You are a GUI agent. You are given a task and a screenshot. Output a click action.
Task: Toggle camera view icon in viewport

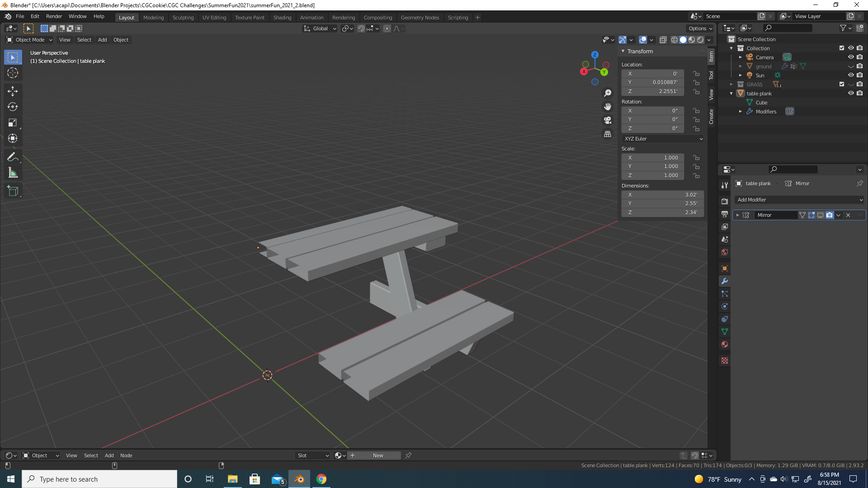(x=608, y=120)
